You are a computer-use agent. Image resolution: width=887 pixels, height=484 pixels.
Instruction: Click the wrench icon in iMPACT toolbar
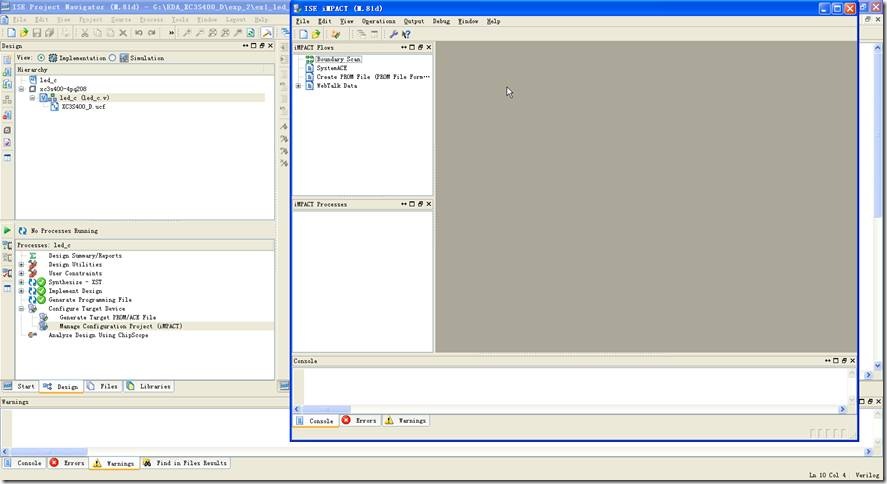pyautogui.click(x=393, y=34)
